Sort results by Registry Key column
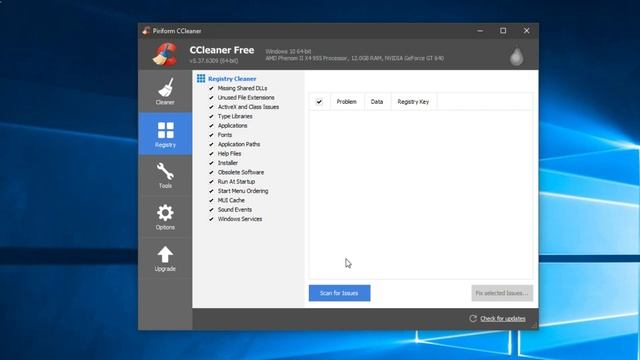 [x=413, y=102]
